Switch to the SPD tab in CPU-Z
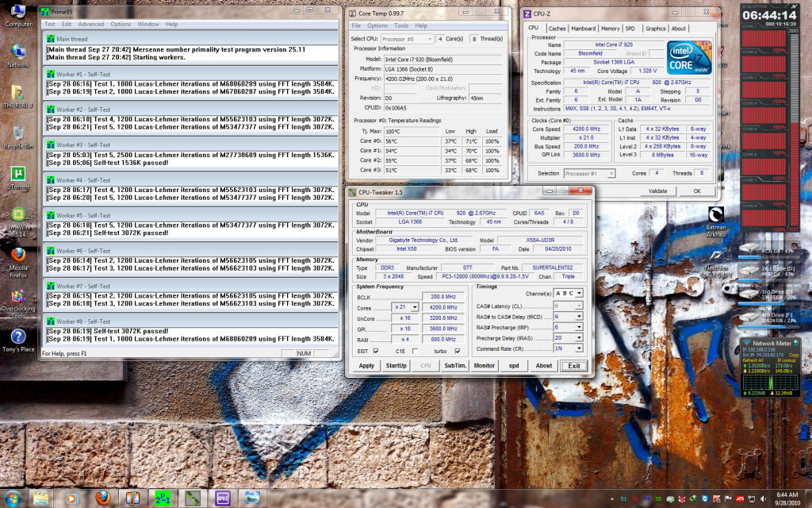812x508 pixels. tap(630, 29)
